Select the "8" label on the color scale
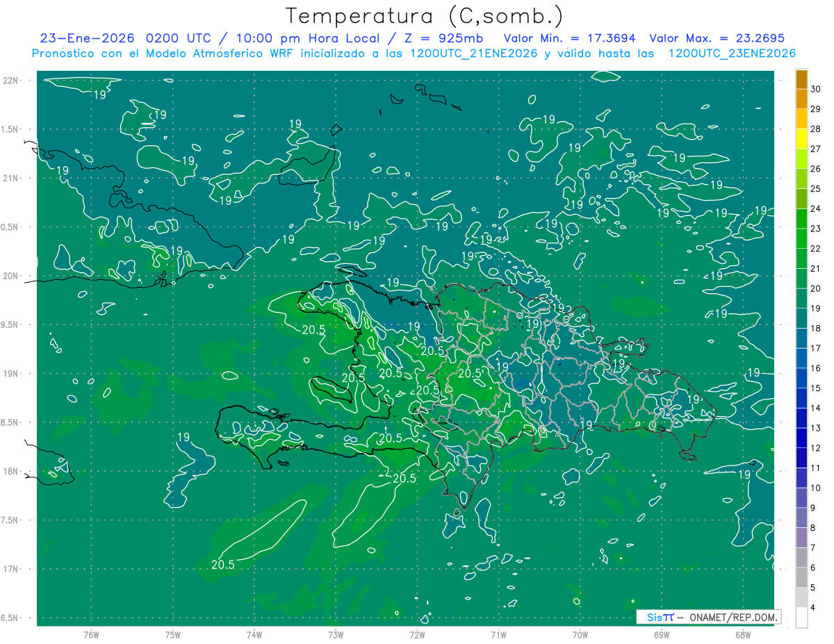Viewport: 834px width, 644px height. (814, 529)
